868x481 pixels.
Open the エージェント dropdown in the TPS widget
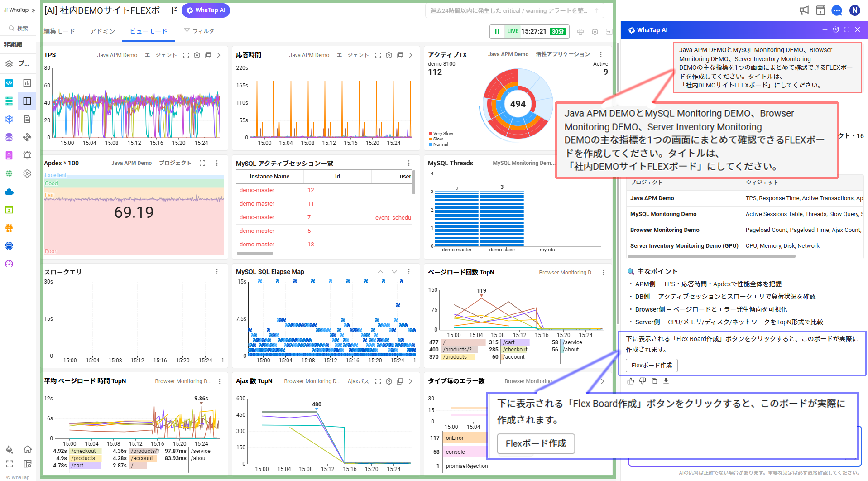point(161,55)
